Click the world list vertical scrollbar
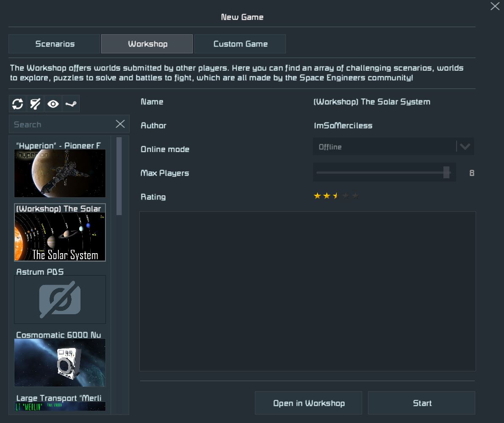504x423 pixels. click(x=119, y=176)
